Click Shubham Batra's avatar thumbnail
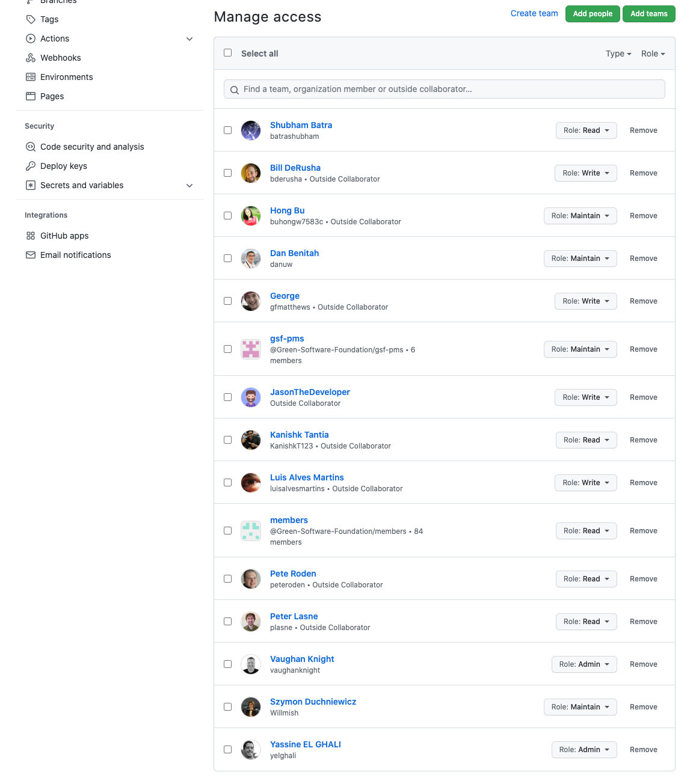 coord(251,130)
